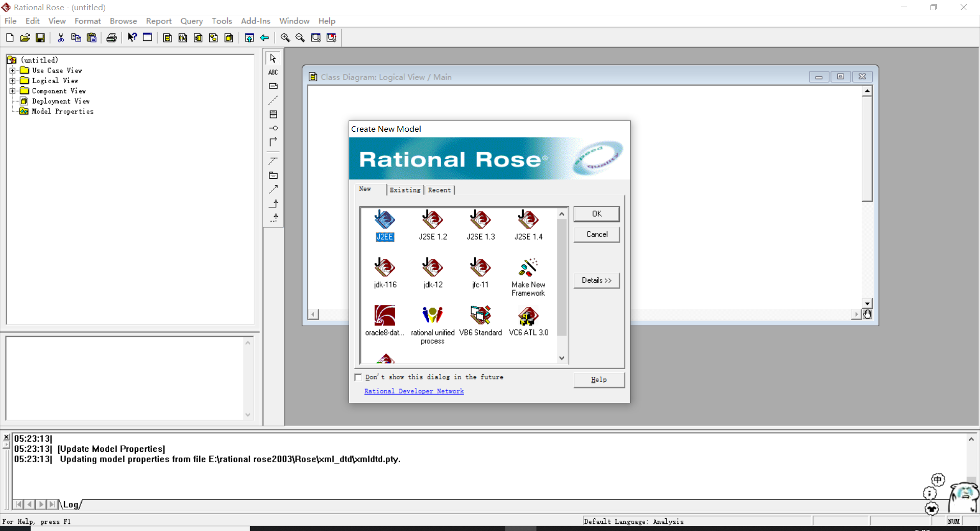Select the Association Class tool
This screenshot has height=531, width=980.
(273, 161)
